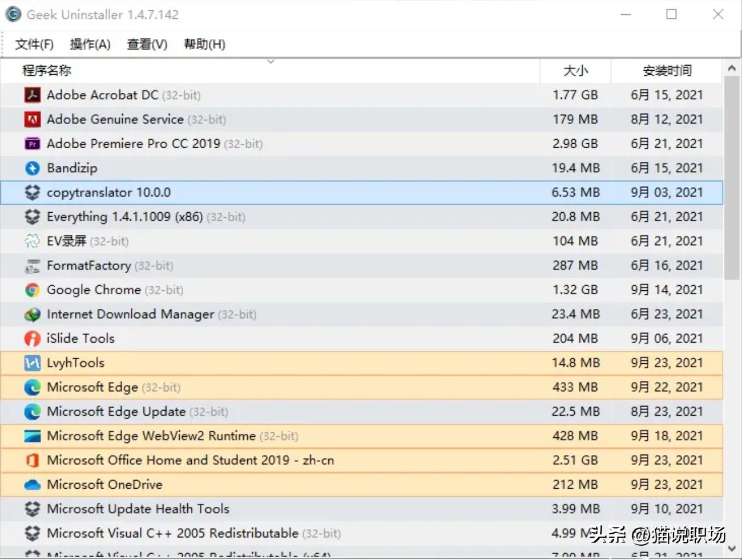Click the sort arrow above the program list
This screenshot has width=742, height=560.
[271, 62]
